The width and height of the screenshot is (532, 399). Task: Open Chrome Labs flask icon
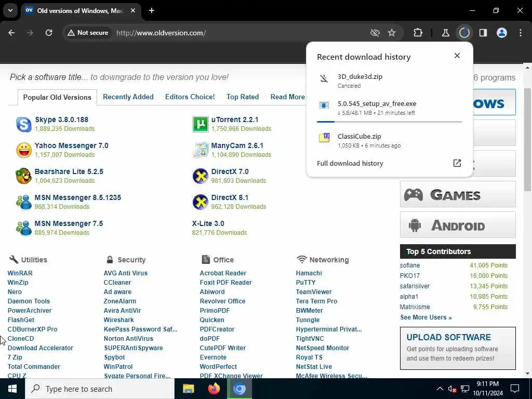click(x=445, y=33)
